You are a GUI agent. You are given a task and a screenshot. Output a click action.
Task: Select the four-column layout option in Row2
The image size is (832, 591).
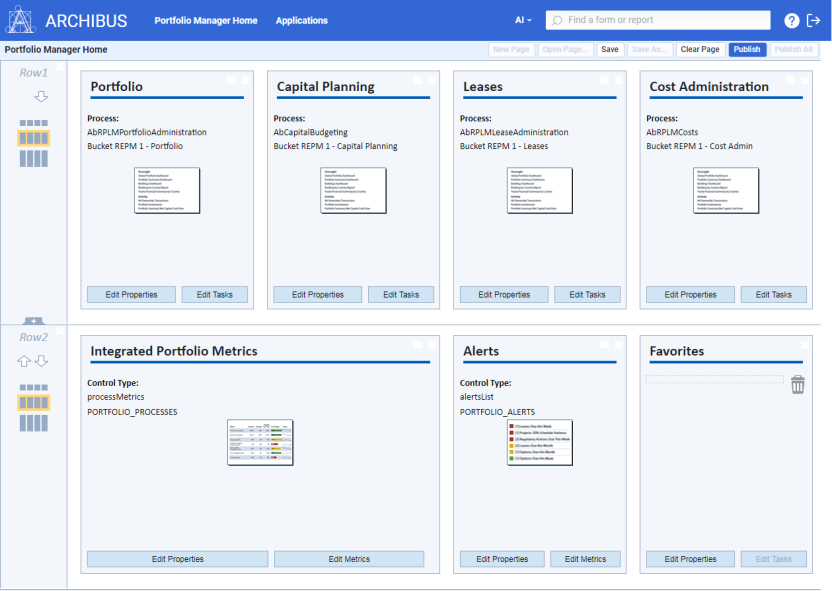(x=34, y=402)
